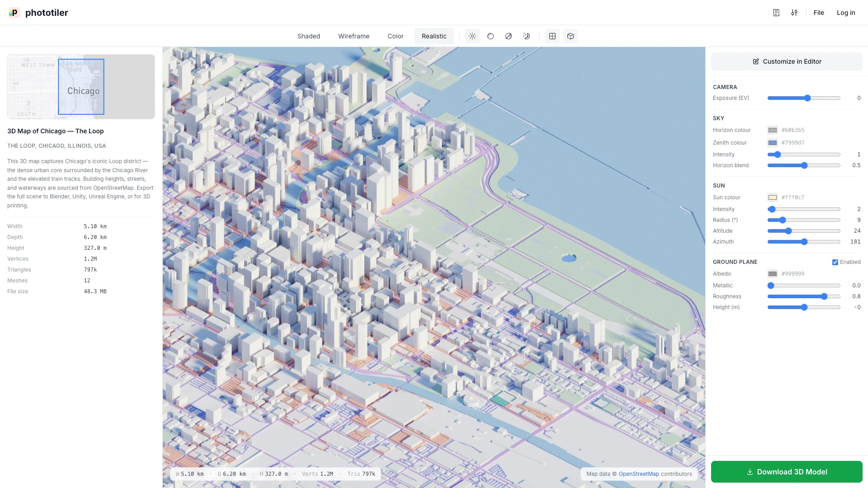This screenshot has height=488, width=868.
Task: Toggle the sun lighting icon
Action: coord(472,36)
